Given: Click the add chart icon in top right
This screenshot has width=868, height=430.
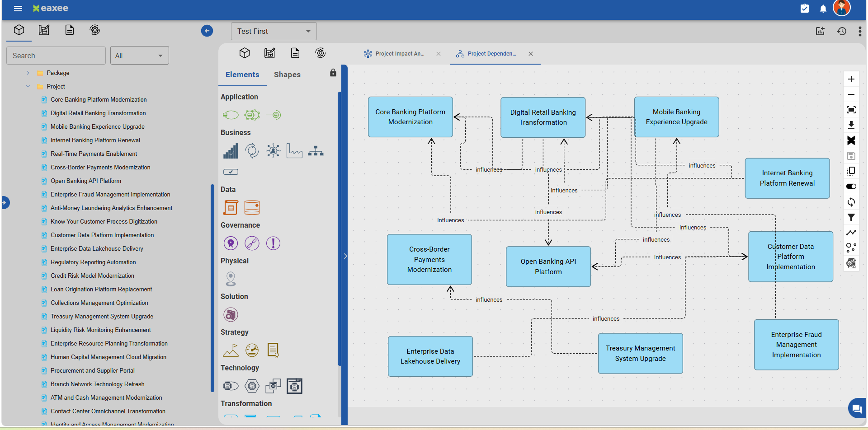Looking at the screenshot, I should 820,31.
